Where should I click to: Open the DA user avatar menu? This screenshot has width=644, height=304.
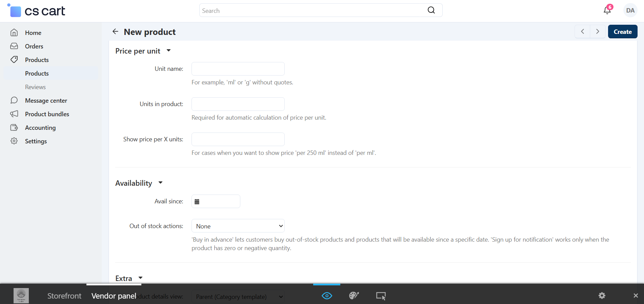pyautogui.click(x=630, y=11)
